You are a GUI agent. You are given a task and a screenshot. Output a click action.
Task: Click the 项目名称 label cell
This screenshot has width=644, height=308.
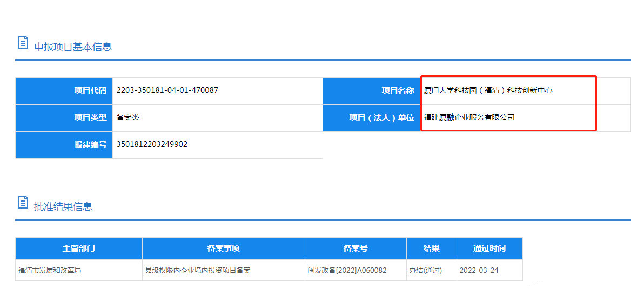point(372,91)
